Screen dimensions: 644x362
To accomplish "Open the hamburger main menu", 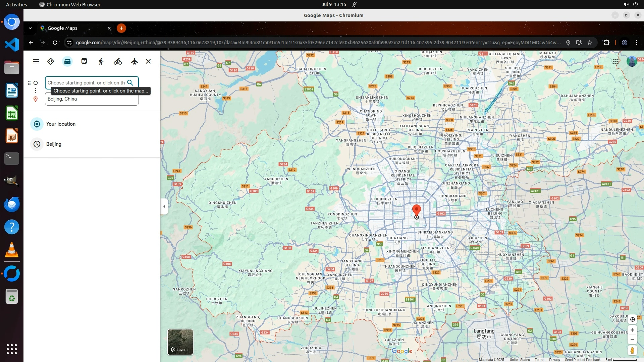I will (x=36, y=61).
